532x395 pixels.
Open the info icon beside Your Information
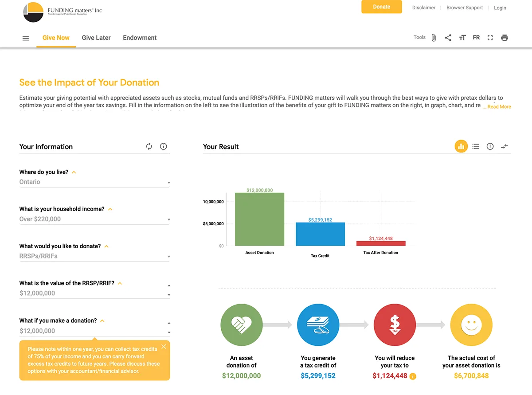(164, 146)
